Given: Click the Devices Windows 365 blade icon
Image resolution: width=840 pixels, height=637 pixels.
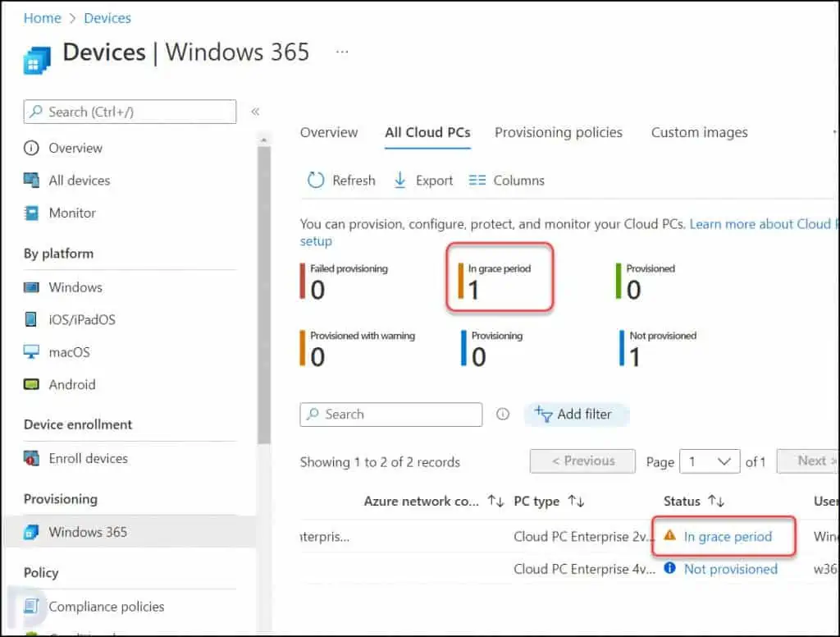Looking at the screenshot, I should (37, 60).
